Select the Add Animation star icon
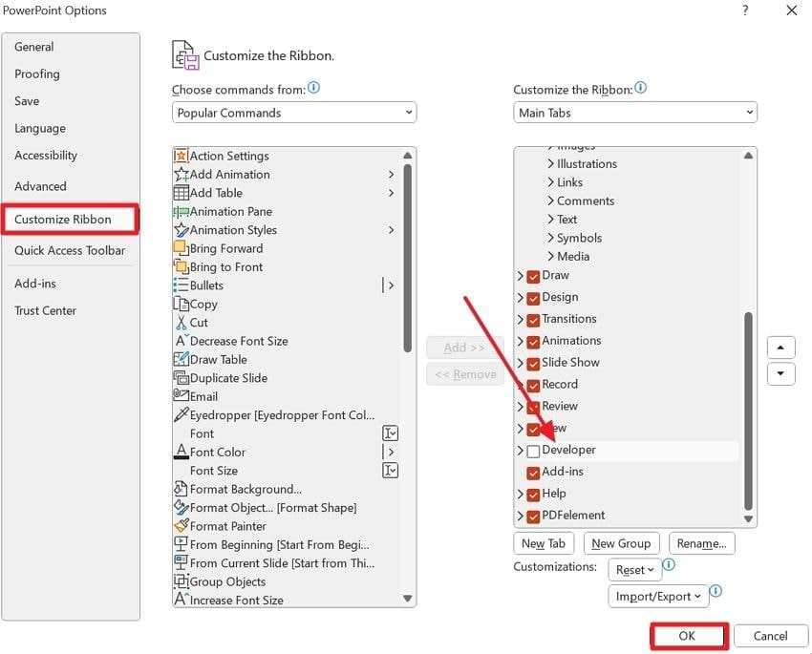 coord(182,174)
